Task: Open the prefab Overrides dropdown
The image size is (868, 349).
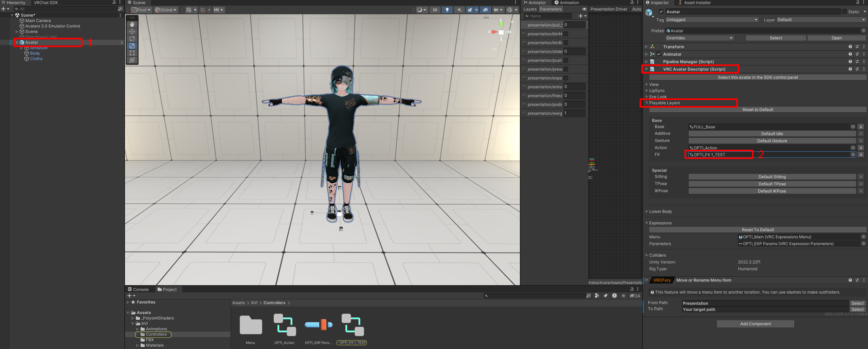Action: tap(700, 38)
